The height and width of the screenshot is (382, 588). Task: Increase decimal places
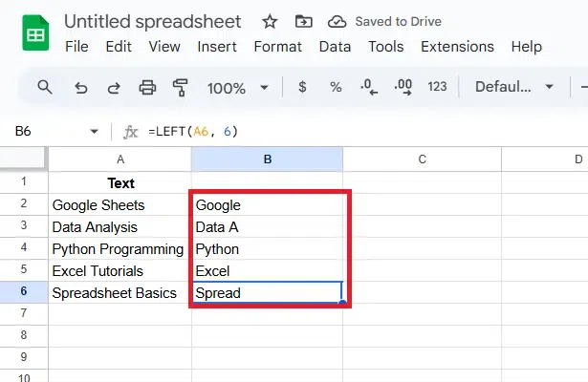[403, 87]
